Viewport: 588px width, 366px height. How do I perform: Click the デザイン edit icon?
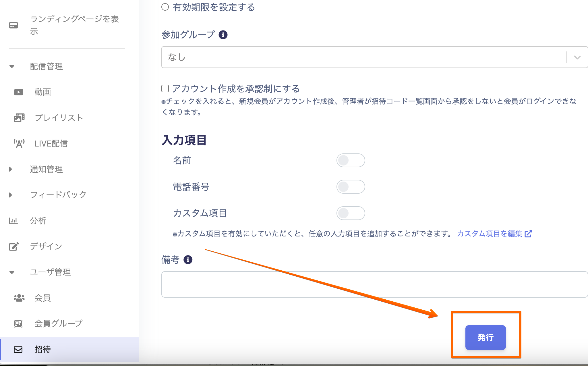[14, 246]
